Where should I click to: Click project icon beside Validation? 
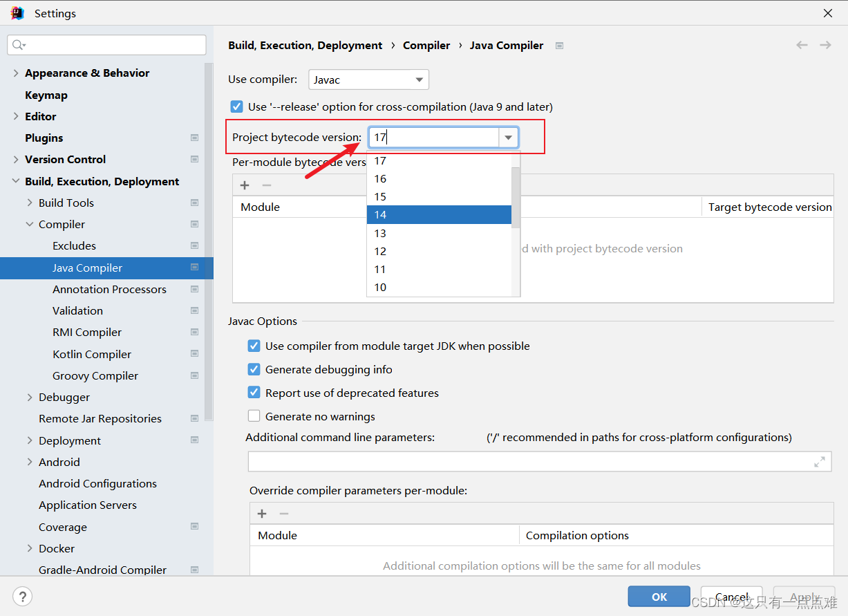click(x=194, y=311)
